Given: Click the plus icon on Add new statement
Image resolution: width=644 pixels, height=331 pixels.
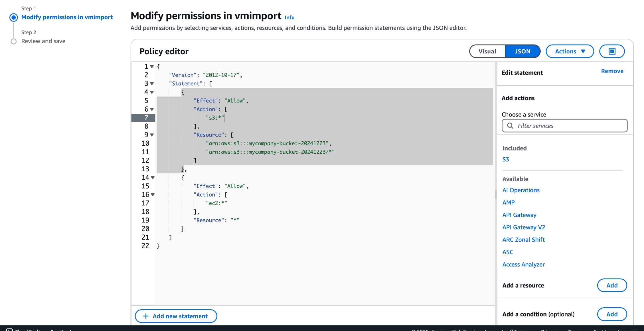Looking at the screenshot, I should click(x=146, y=316).
